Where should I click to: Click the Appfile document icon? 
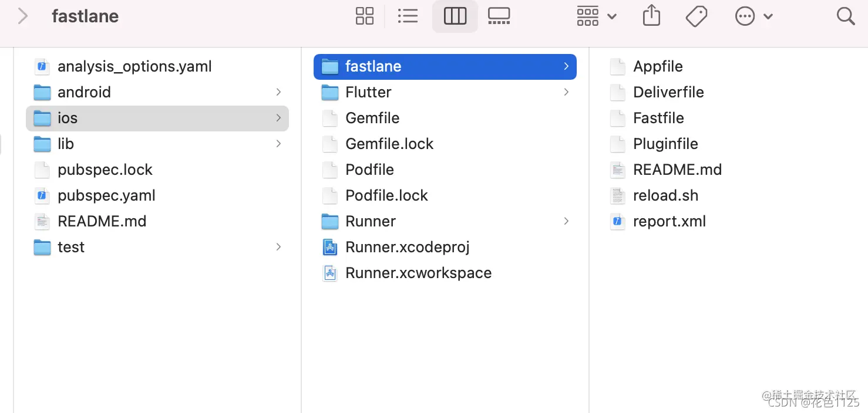[x=617, y=66]
